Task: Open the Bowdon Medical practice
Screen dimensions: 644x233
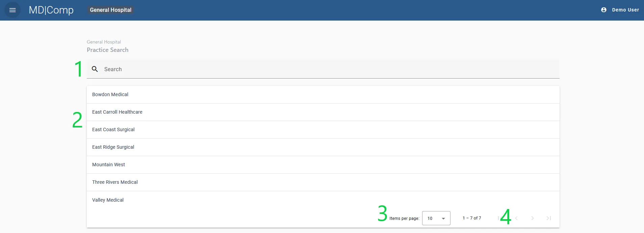Action: (x=110, y=94)
